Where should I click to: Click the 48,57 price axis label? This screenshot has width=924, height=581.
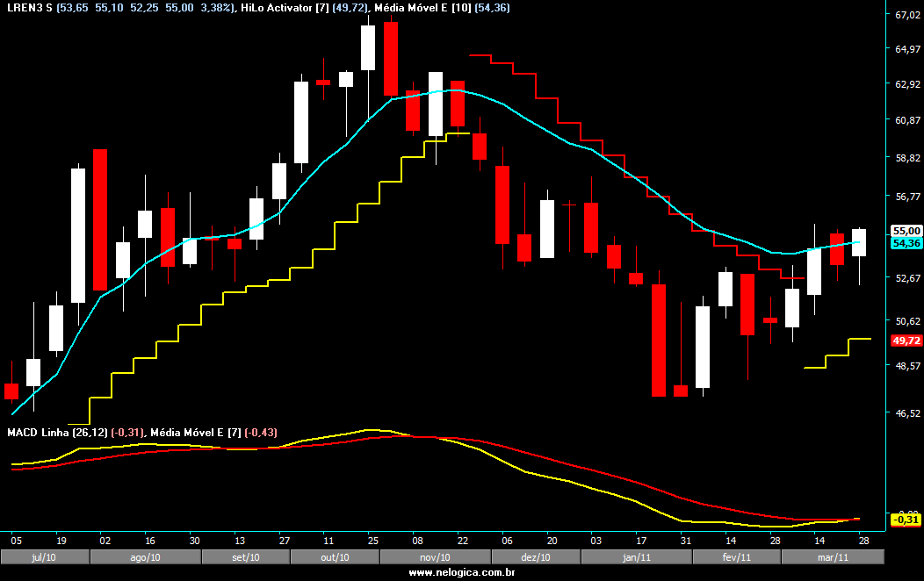(x=907, y=366)
